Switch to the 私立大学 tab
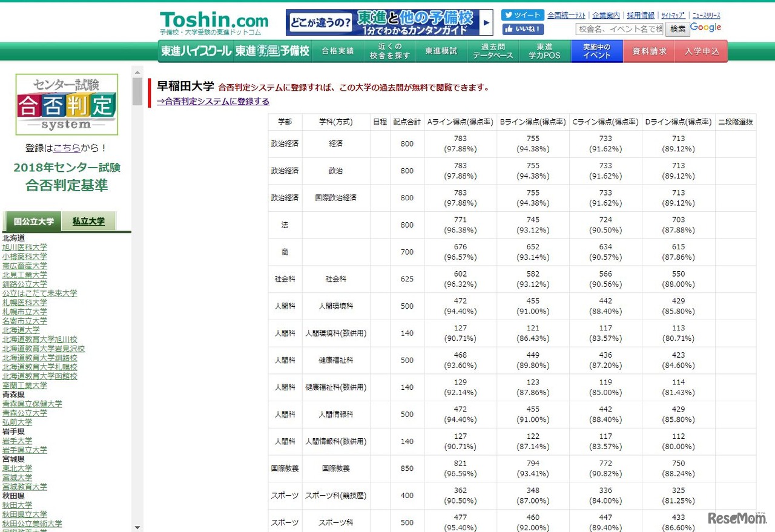 click(x=89, y=222)
